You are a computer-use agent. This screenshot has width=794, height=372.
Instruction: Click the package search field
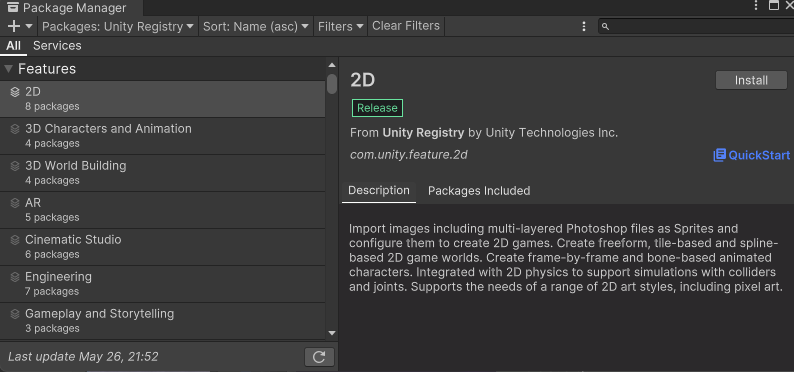coord(696,26)
